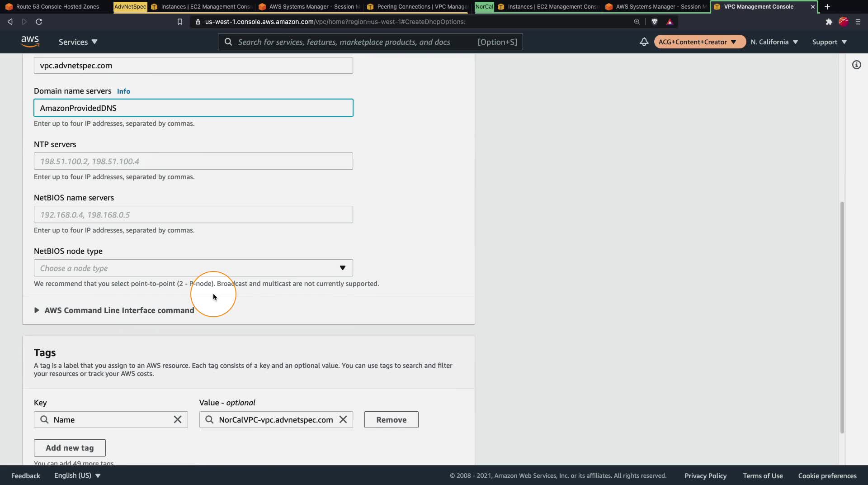Open the AWS notifications bell

pyautogui.click(x=644, y=42)
